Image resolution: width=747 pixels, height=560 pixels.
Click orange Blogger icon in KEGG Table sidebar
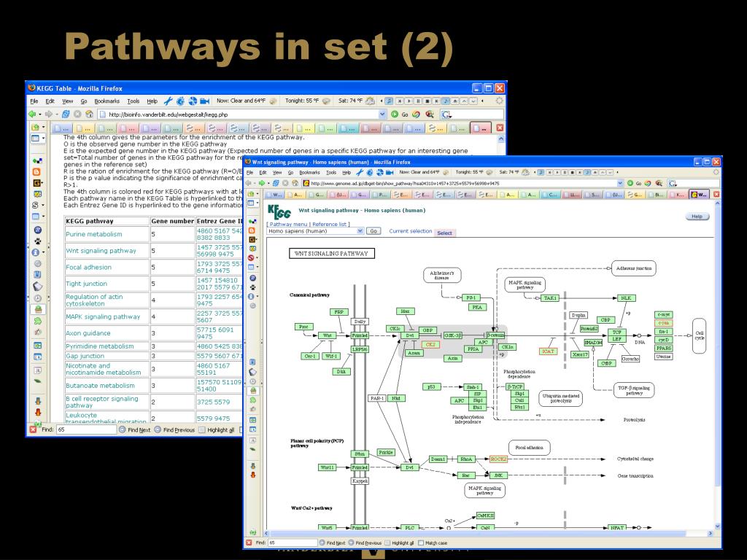[36, 172]
